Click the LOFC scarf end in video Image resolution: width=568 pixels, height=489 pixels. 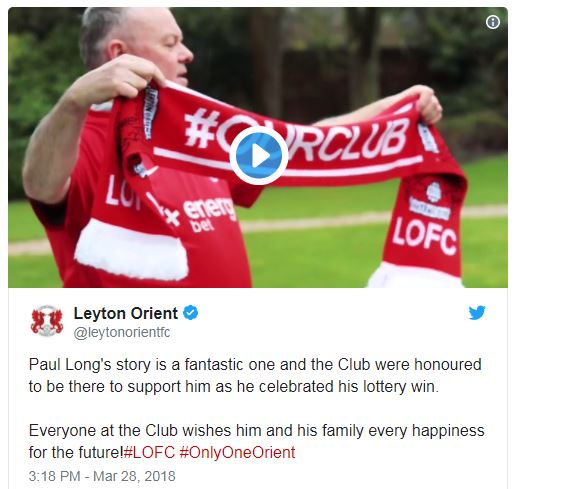point(425,236)
